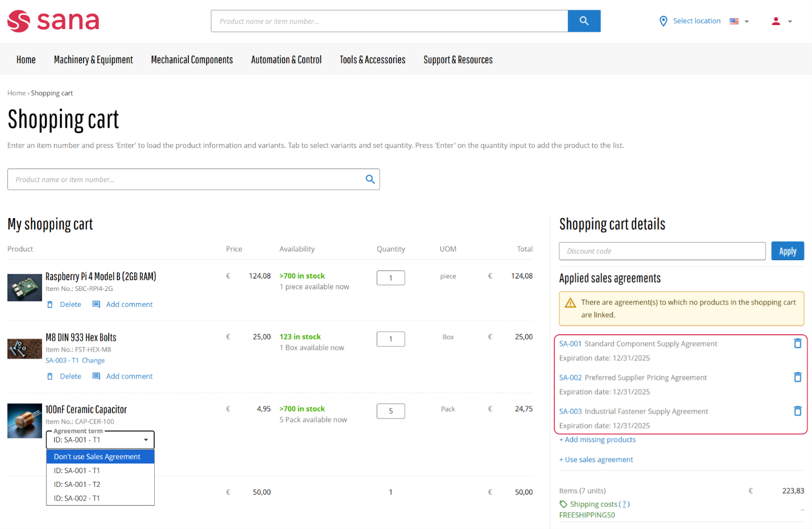Click the shipping costs help question mark
This screenshot has width=812, height=529.
624,504
